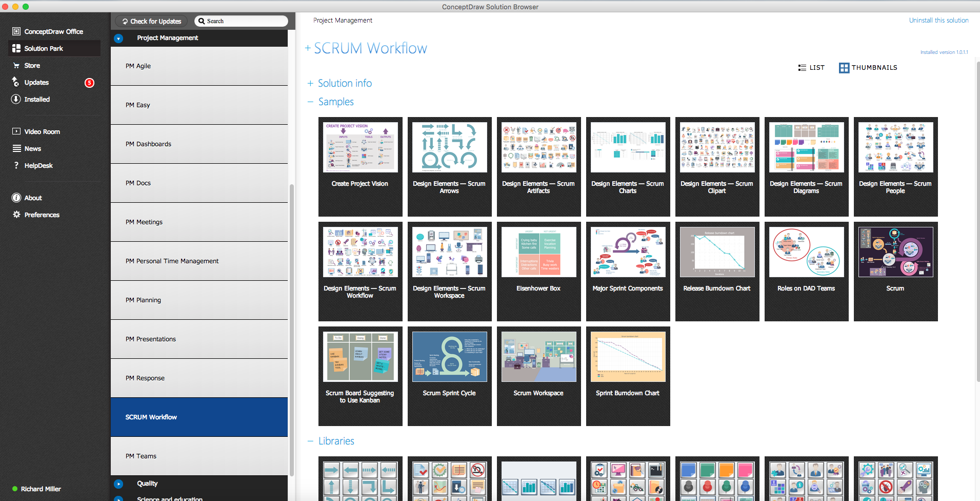This screenshot has height=501, width=980.
Task: Switch to LIST view
Action: (811, 68)
